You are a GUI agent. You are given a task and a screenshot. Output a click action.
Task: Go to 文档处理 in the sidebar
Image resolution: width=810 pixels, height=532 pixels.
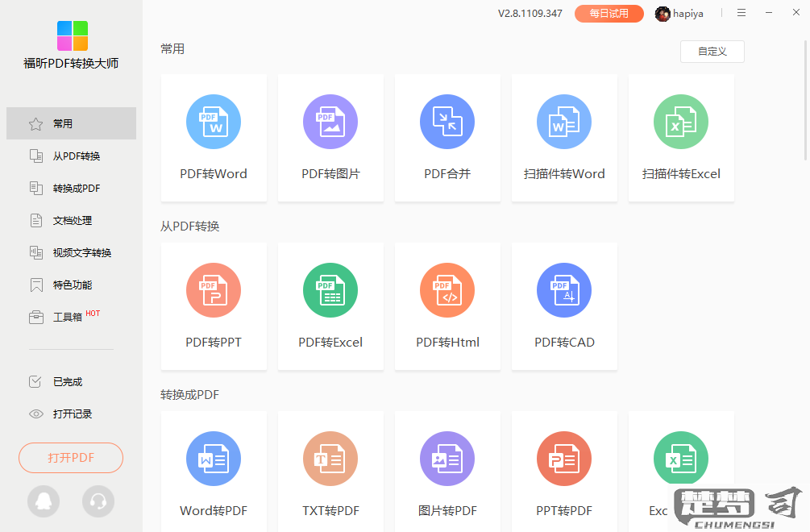(x=71, y=221)
